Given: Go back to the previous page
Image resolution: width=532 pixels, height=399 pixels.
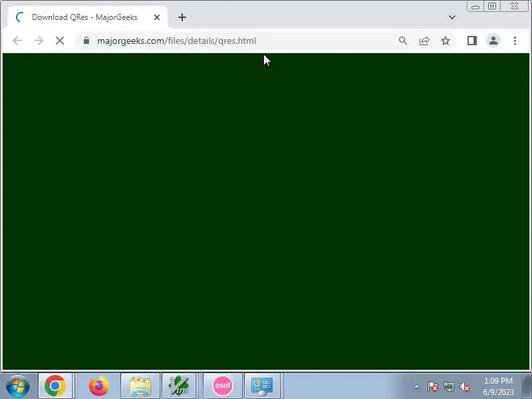Looking at the screenshot, I should tap(17, 41).
